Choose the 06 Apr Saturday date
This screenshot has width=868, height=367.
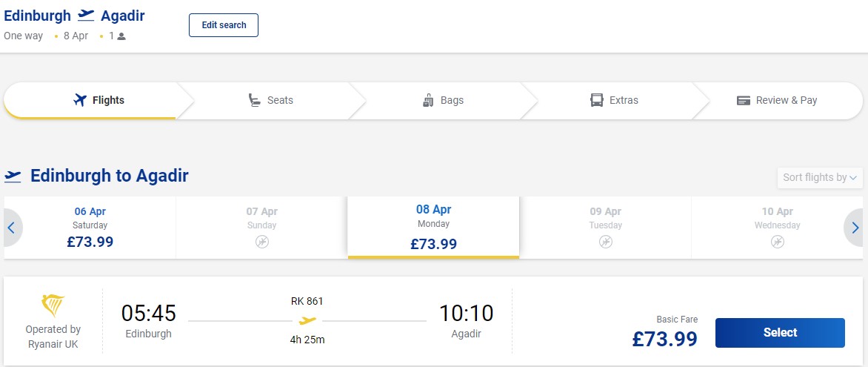pos(90,228)
